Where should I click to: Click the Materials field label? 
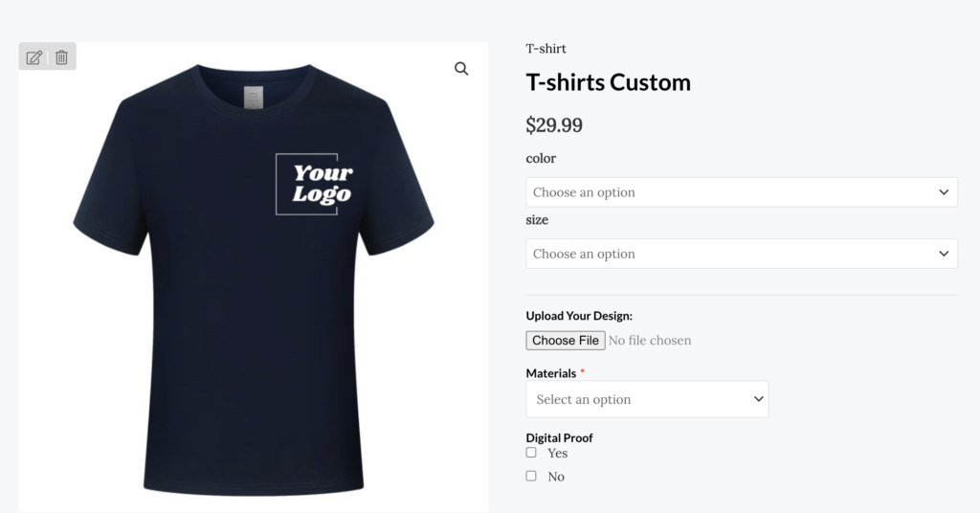[x=551, y=373]
